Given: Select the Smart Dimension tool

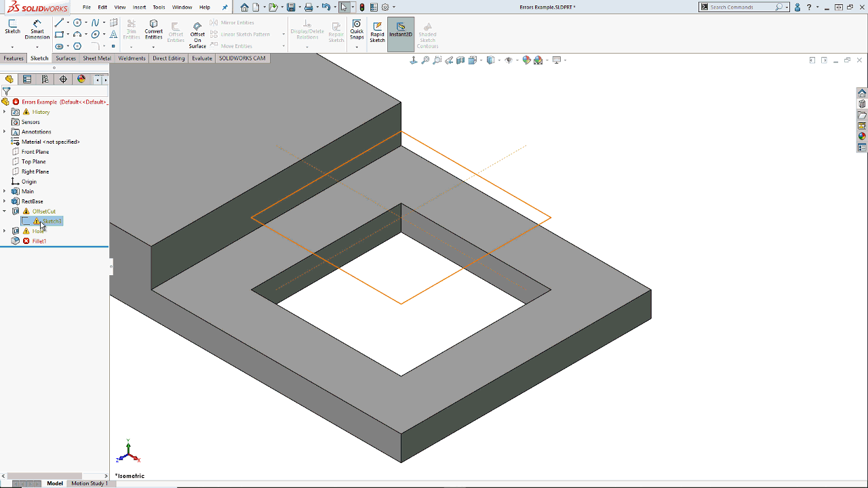Looking at the screenshot, I should [37, 29].
